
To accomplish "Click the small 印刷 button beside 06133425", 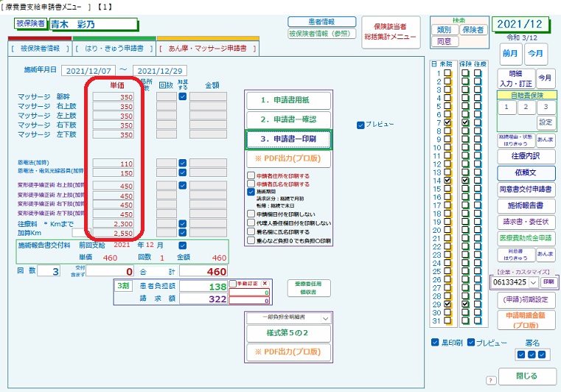I will tap(548, 281).
